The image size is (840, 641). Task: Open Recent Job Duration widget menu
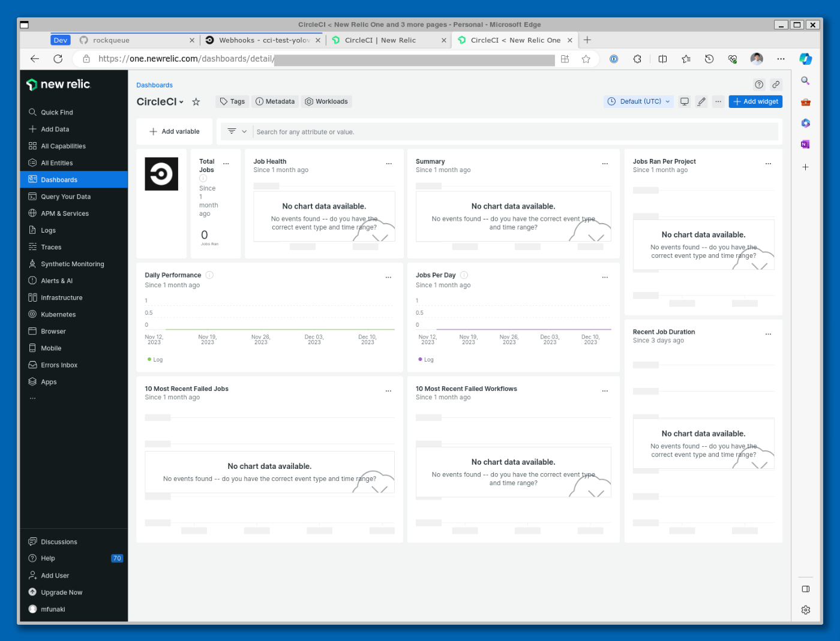point(768,333)
